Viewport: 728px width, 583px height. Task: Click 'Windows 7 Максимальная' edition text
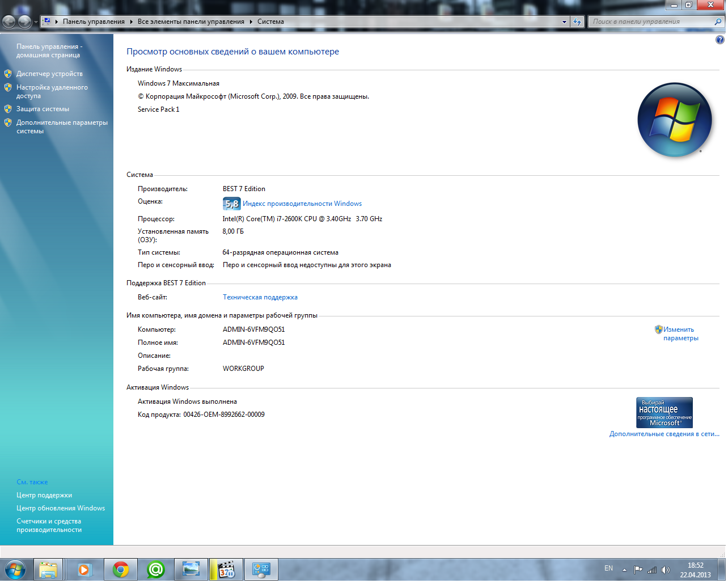pos(179,84)
